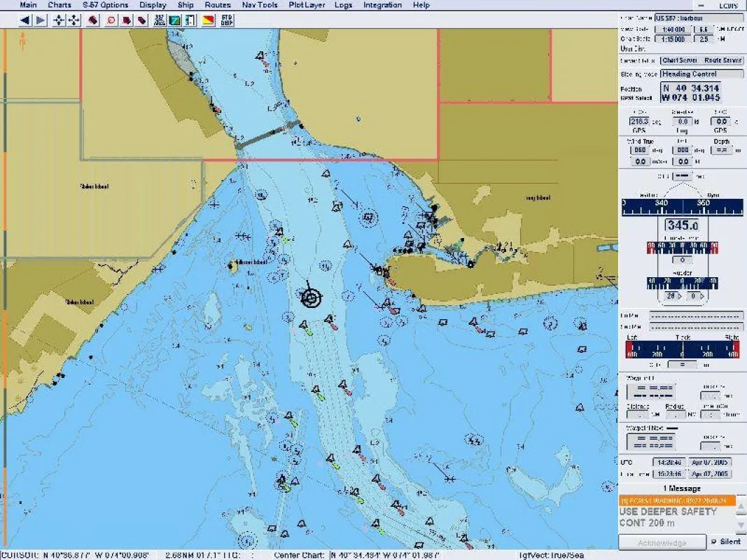Screen dimensions: 747x560
Task: Click the Left-Right cross-track error bar
Action: coord(682,350)
